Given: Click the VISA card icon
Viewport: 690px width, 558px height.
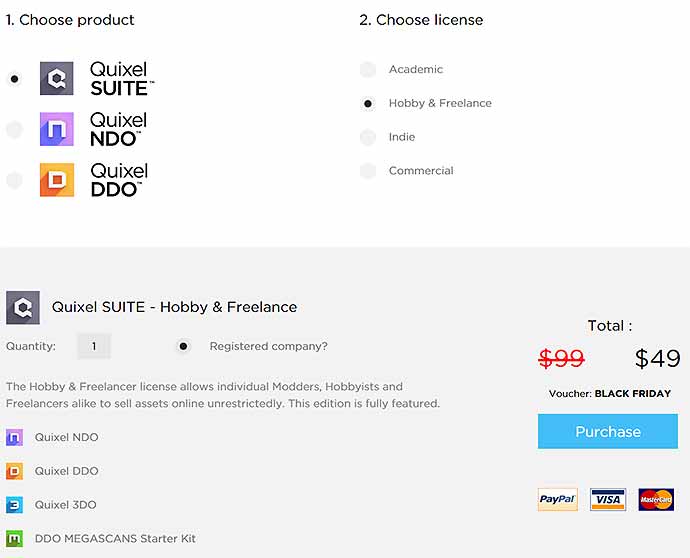Looking at the screenshot, I should coord(608,499).
